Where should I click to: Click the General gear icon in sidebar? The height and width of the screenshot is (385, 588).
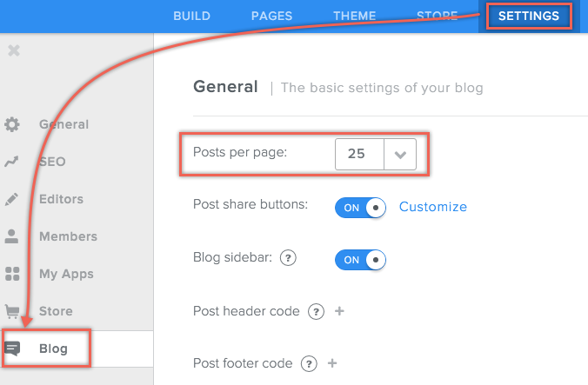tap(12, 124)
